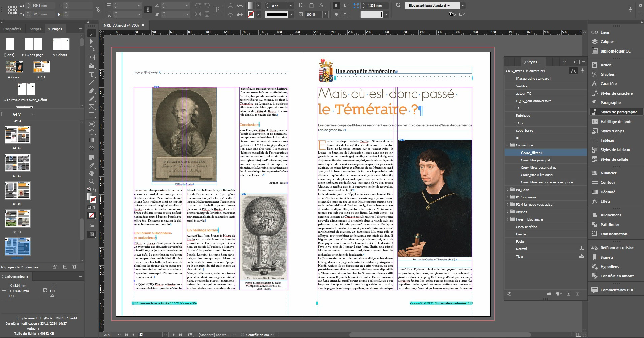Click the fx effects icon in control bar
The height and width of the screenshot is (338, 644).
click(322, 5)
